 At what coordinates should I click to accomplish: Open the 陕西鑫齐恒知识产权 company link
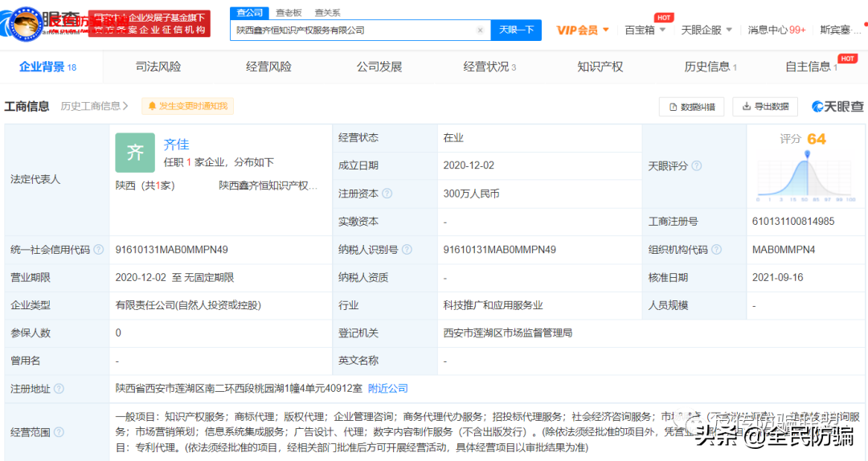[x=268, y=186]
